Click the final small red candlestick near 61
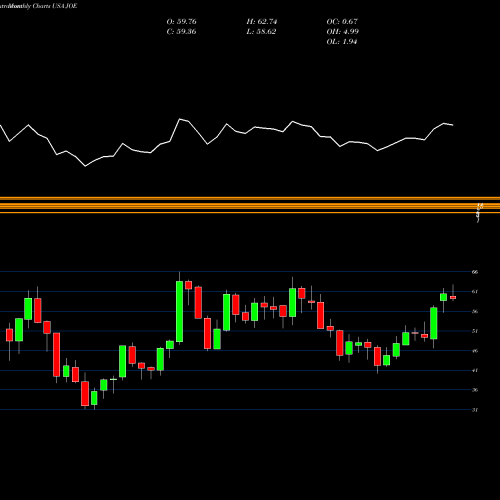The image size is (500, 500). (x=453, y=297)
